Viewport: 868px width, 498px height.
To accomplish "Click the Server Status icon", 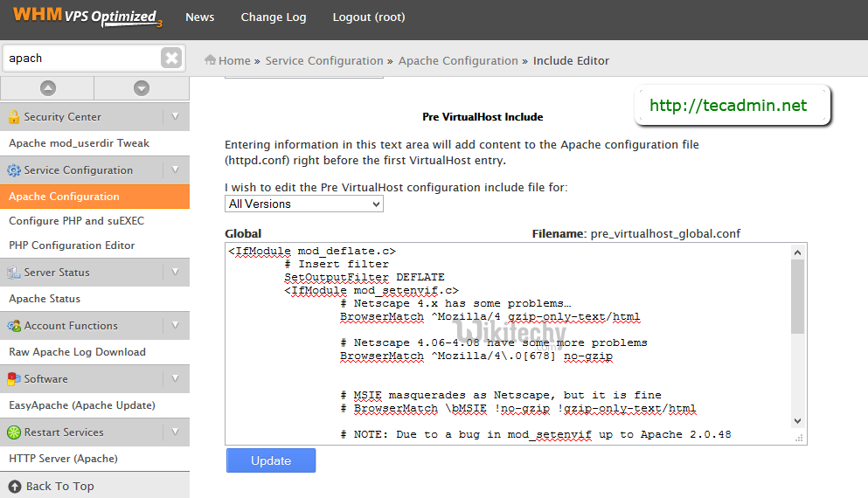I will [x=13, y=273].
